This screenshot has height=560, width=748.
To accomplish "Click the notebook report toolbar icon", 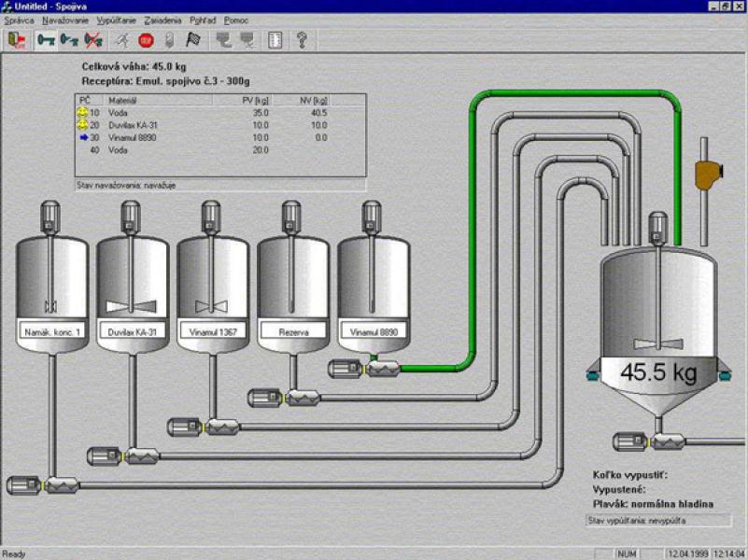I will click(x=275, y=40).
